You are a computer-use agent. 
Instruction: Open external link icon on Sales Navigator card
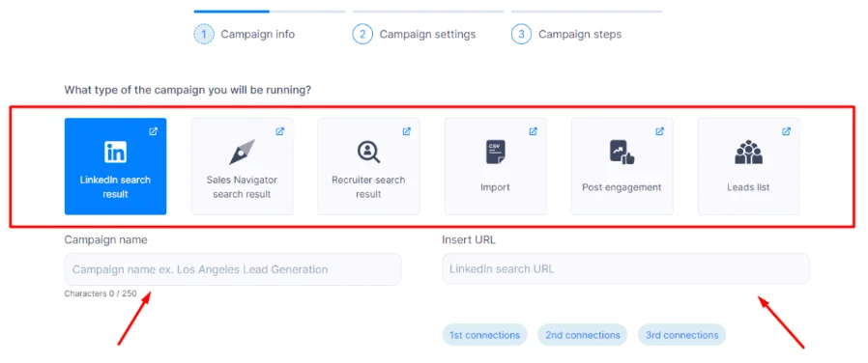[x=280, y=131]
